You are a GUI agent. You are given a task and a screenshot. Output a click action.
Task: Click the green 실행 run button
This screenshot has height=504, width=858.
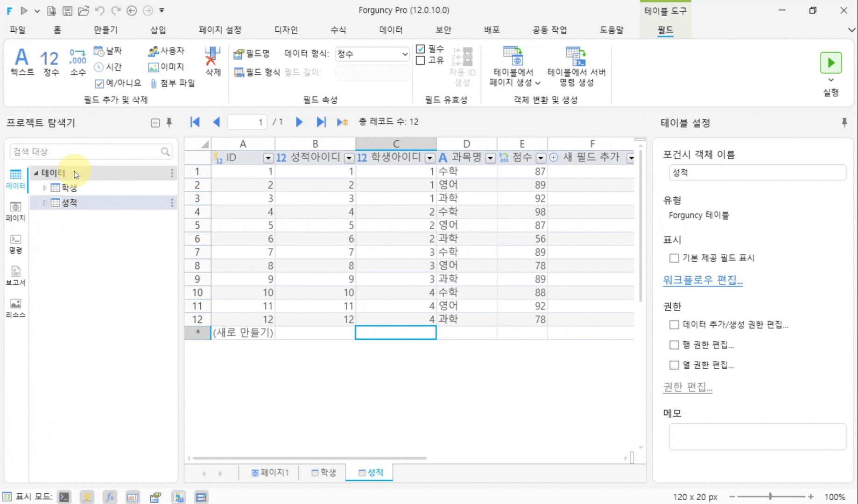(831, 63)
